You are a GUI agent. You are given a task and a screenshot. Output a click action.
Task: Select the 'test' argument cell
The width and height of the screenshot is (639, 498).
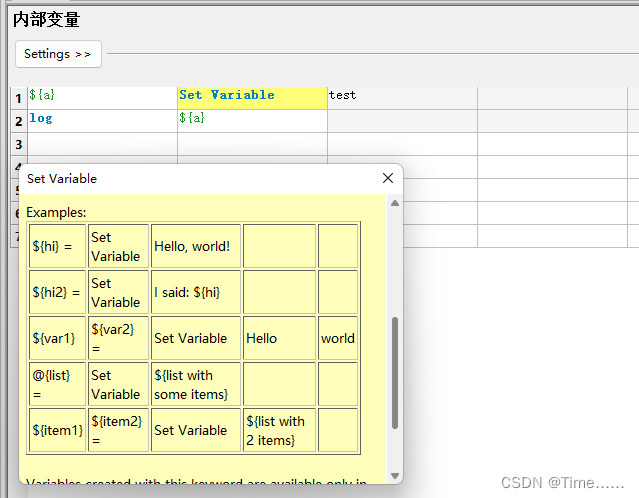[x=402, y=98]
